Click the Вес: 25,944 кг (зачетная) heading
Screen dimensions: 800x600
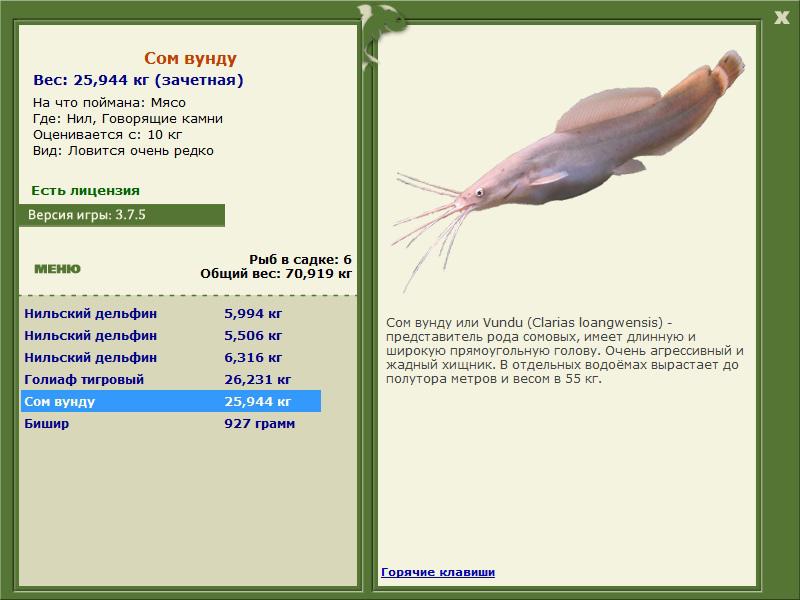(138, 80)
